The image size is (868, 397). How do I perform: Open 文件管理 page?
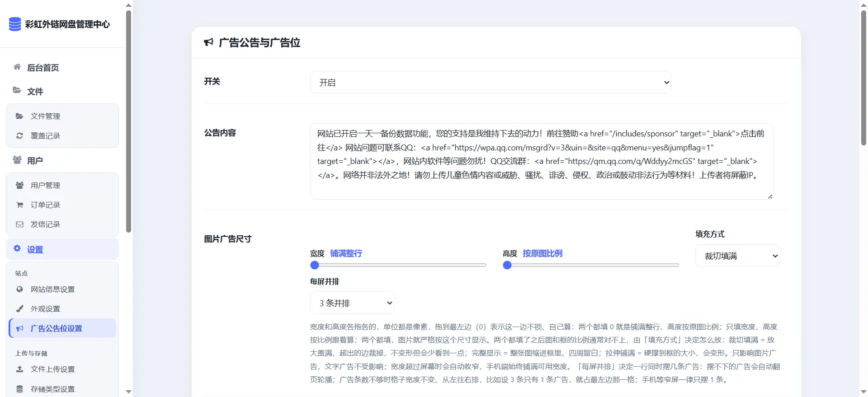tap(62, 116)
